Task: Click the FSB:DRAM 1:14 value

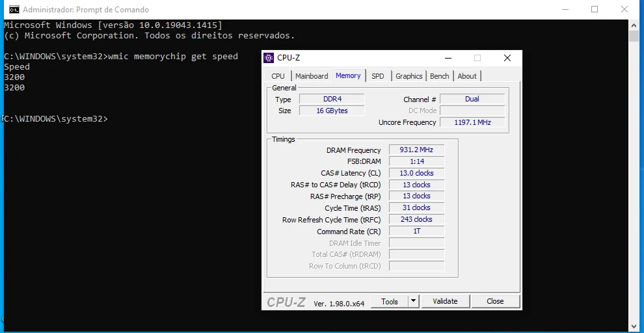Action: (416, 161)
